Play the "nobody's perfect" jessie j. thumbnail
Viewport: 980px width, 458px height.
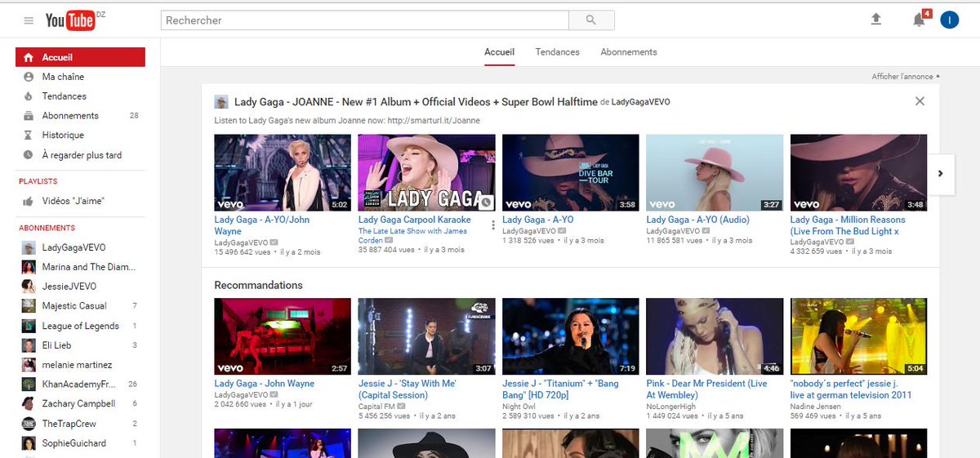click(x=859, y=336)
